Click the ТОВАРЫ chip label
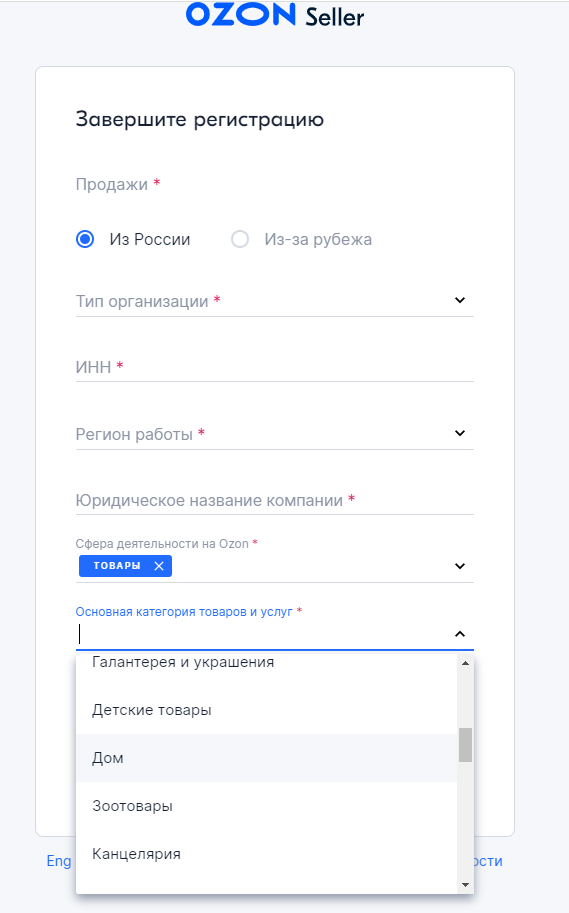 coord(117,566)
